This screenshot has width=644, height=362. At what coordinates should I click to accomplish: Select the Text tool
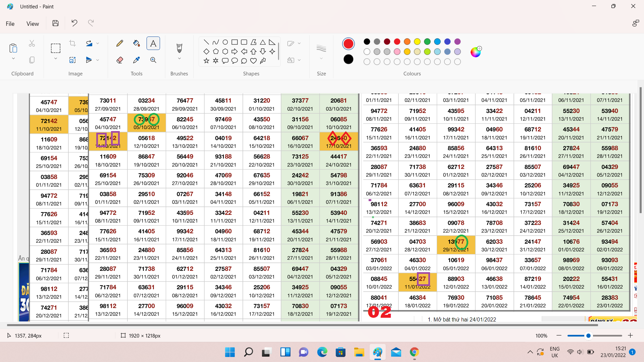click(153, 43)
